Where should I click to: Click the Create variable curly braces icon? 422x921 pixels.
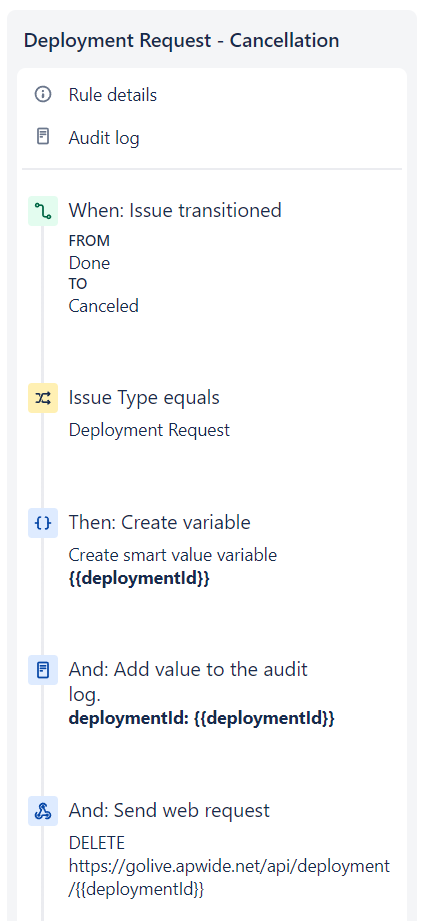coord(43,523)
